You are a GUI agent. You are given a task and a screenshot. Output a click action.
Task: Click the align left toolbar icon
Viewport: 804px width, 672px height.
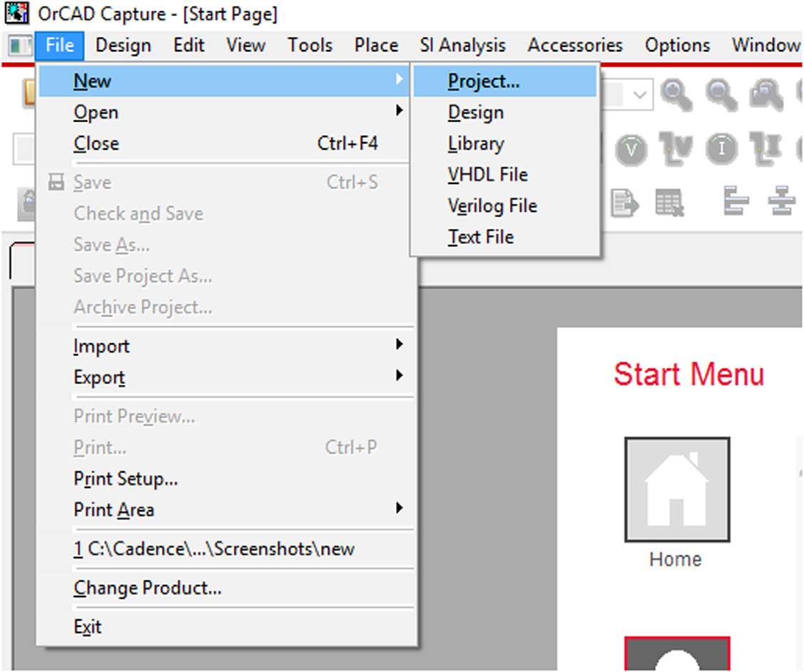click(x=736, y=201)
